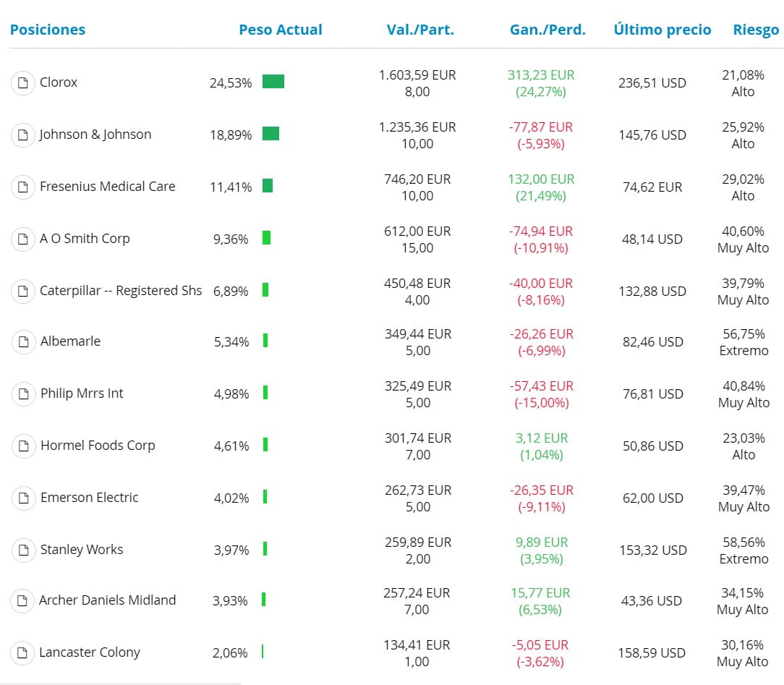Viewport: 784px width, 685px height.
Task: Click the 9,36% weight value
Action: (x=231, y=239)
